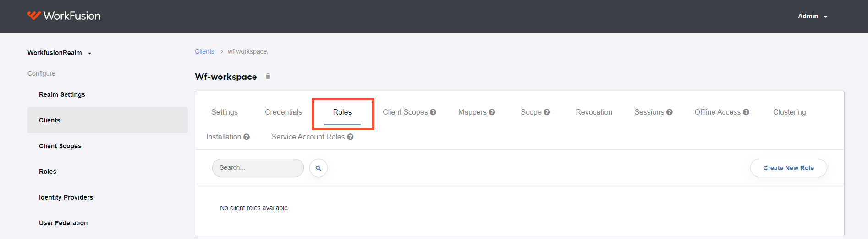The height and width of the screenshot is (239, 868).
Task: Focus the Search roles input field
Action: point(258,168)
